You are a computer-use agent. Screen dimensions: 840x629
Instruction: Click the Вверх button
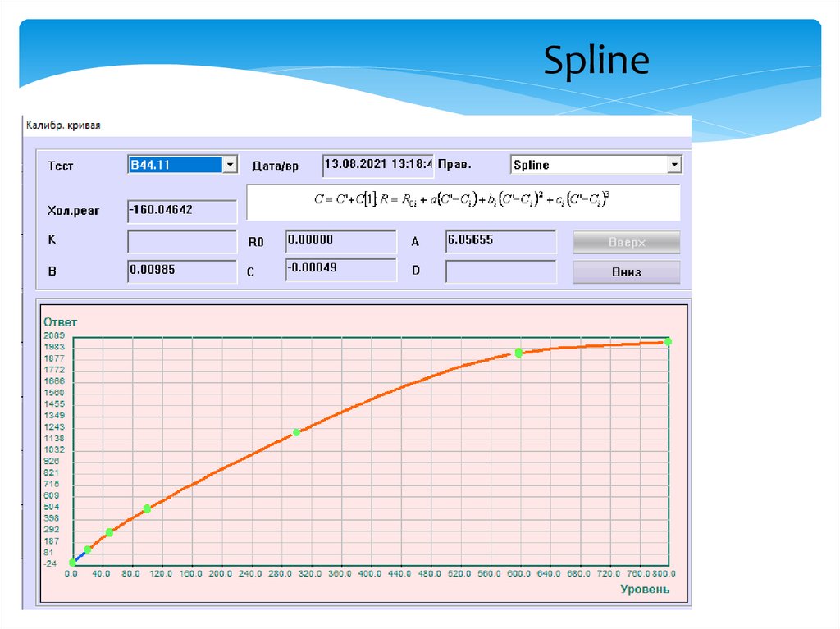pyautogui.click(x=626, y=242)
